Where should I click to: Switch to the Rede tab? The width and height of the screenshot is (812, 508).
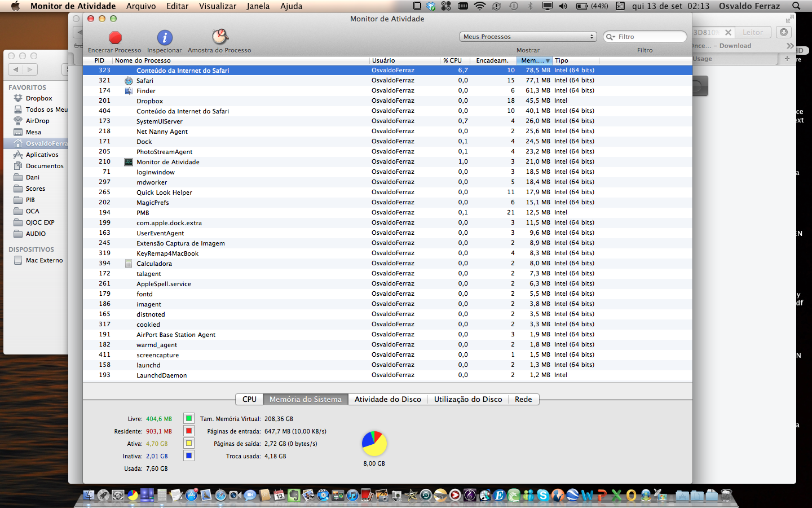pyautogui.click(x=523, y=399)
